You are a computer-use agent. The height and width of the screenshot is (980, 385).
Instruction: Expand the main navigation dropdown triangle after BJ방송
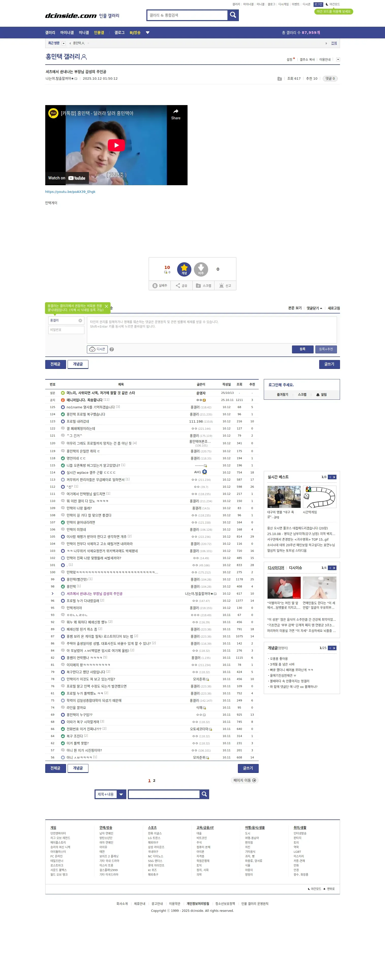point(147,33)
